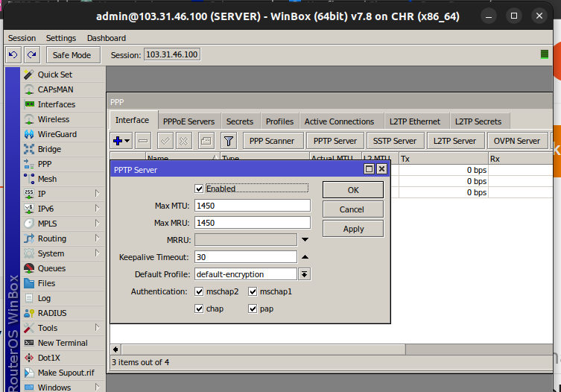Click the minus Remove toolbar icon

point(143,141)
